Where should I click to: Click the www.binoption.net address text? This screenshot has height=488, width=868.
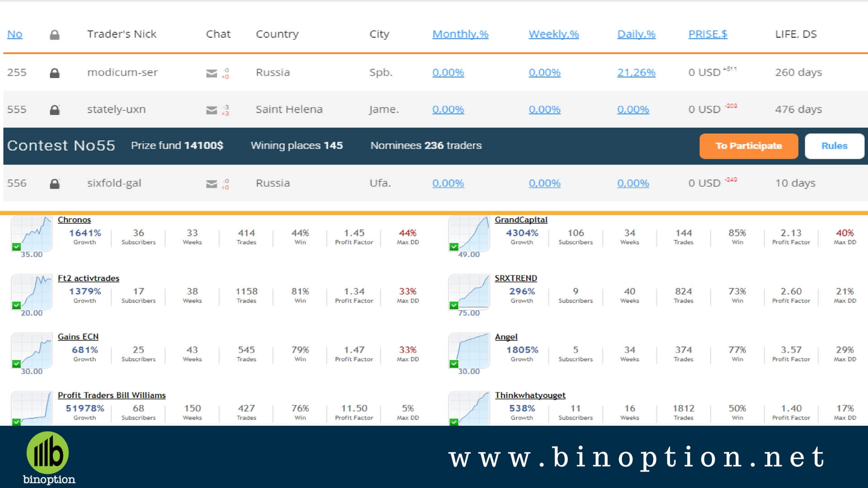[x=637, y=458]
